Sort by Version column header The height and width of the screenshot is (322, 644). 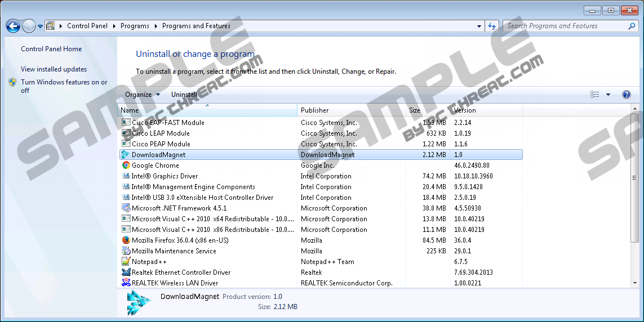click(x=487, y=110)
